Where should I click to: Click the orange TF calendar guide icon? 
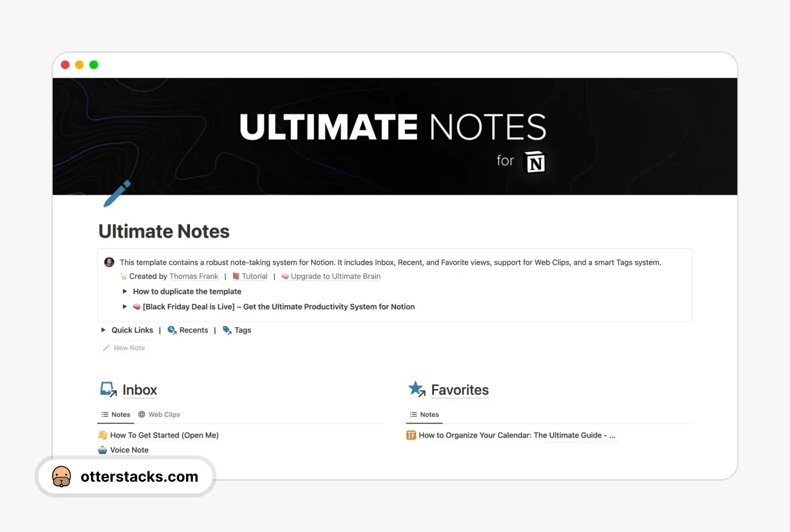pyautogui.click(x=411, y=435)
